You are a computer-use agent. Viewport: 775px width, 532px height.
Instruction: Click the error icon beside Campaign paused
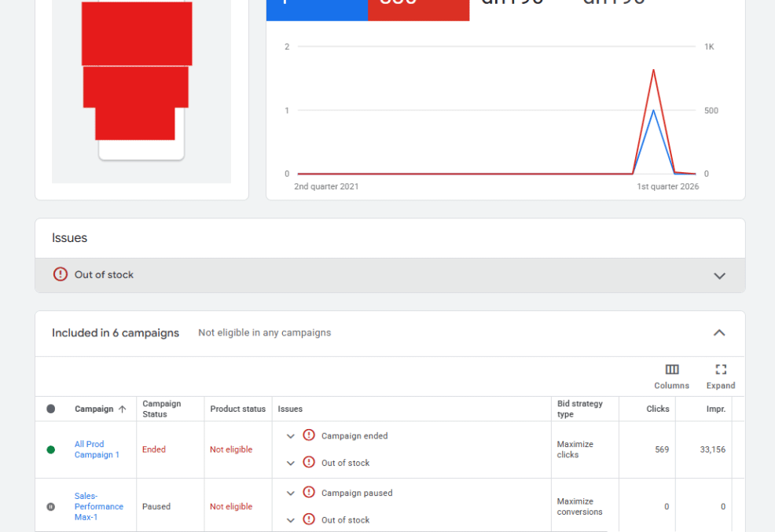(x=309, y=493)
